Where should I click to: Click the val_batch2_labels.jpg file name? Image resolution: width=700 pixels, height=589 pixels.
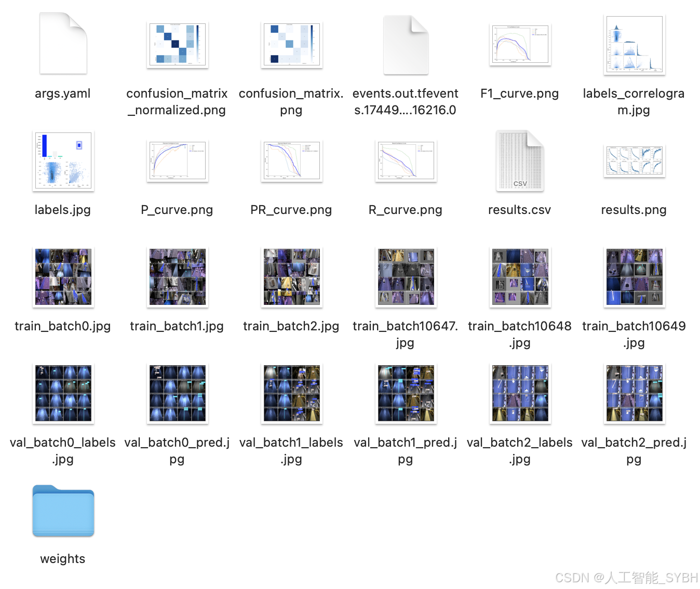pos(520,451)
